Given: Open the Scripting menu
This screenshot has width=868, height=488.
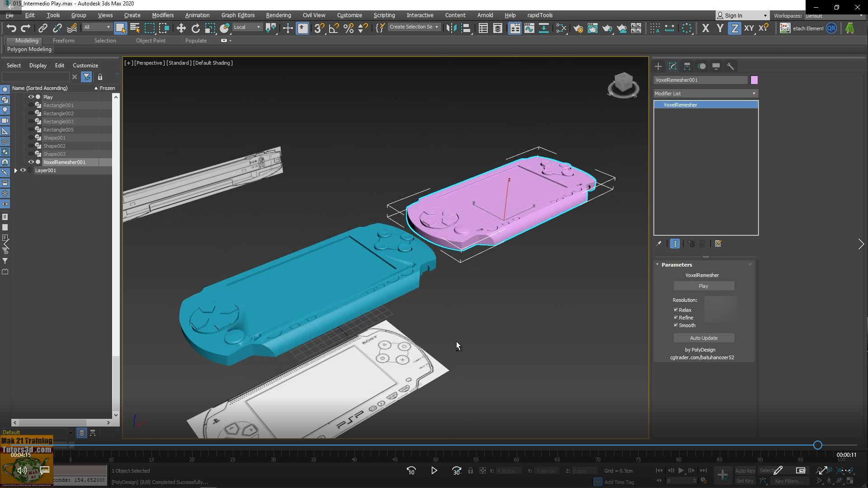Looking at the screenshot, I should pos(384,15).
